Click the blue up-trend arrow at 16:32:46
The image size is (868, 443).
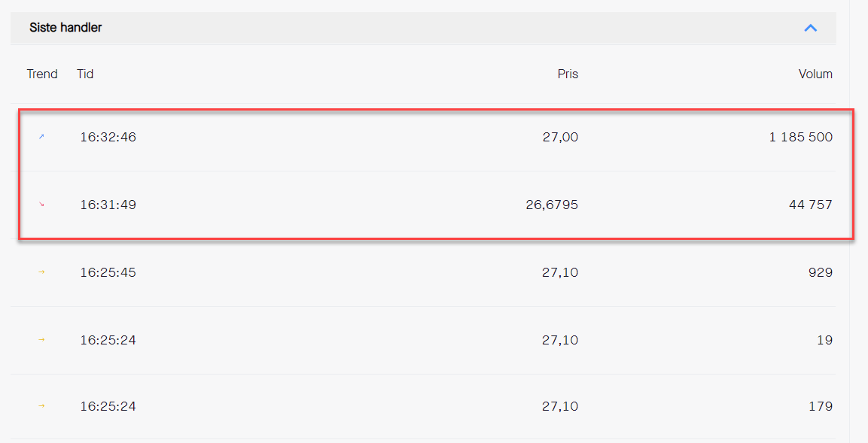coord(41,137)
